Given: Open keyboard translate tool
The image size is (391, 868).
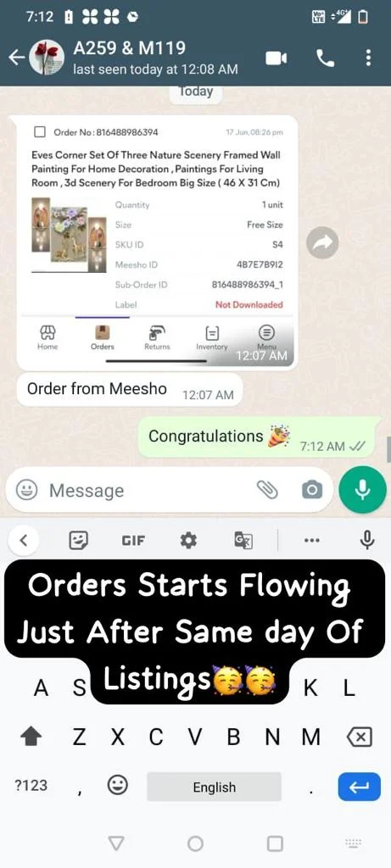Looking at the screenshot, I should pyautogui.click(x=243, y=540).
